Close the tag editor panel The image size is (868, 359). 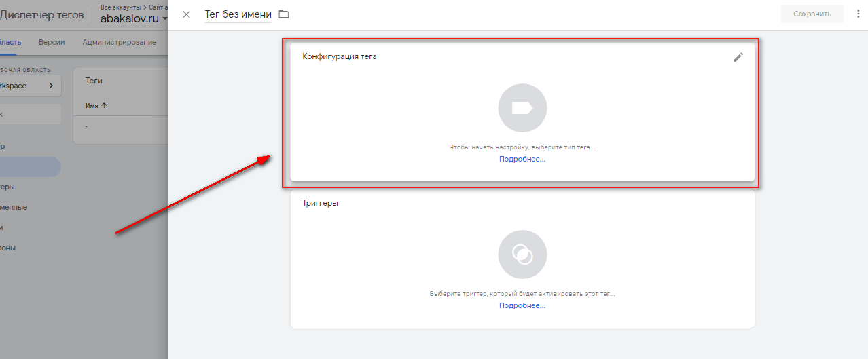(x=186, y=14)
